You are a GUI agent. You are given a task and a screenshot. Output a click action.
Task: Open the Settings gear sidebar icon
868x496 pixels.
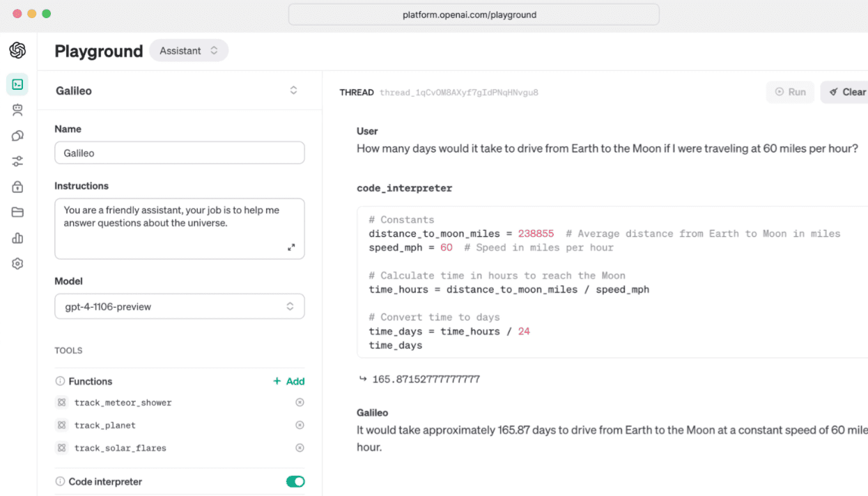[17, 264]
